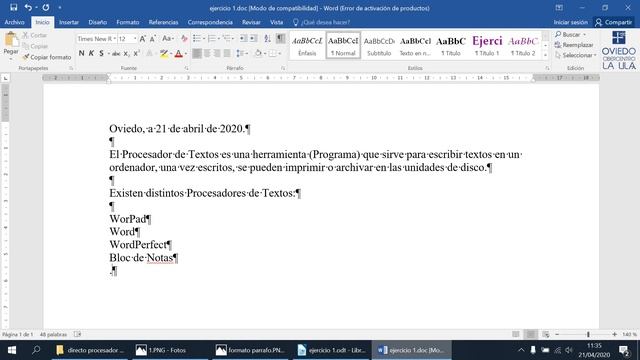The image size is (640, 360).
Task: Apply the Subtítulo style
Action: (x=379, y=45)
